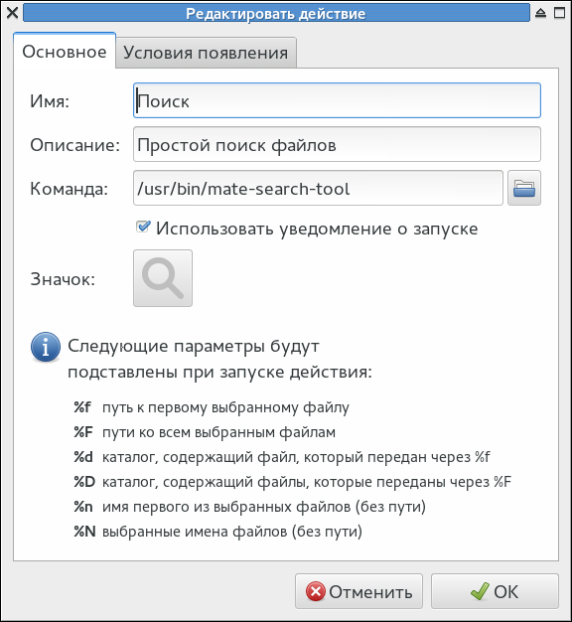Click the blue info icon
The height and width of the screenshot is (622, 572).
pos(46,347)
